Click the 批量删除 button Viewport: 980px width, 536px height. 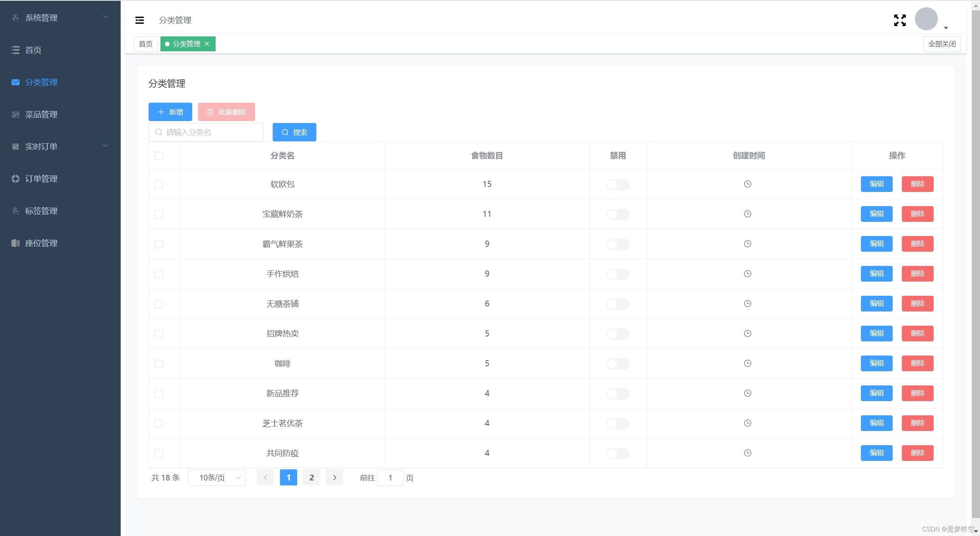coord(226,112)
